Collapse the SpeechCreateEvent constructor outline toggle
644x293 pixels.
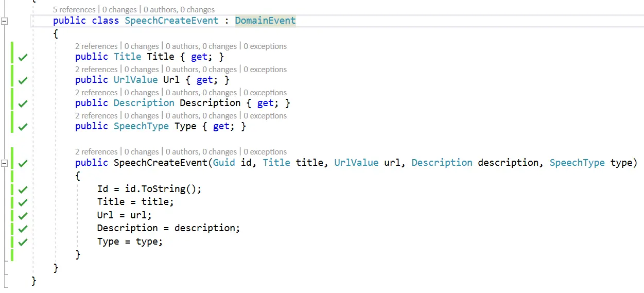click(5, 163)
